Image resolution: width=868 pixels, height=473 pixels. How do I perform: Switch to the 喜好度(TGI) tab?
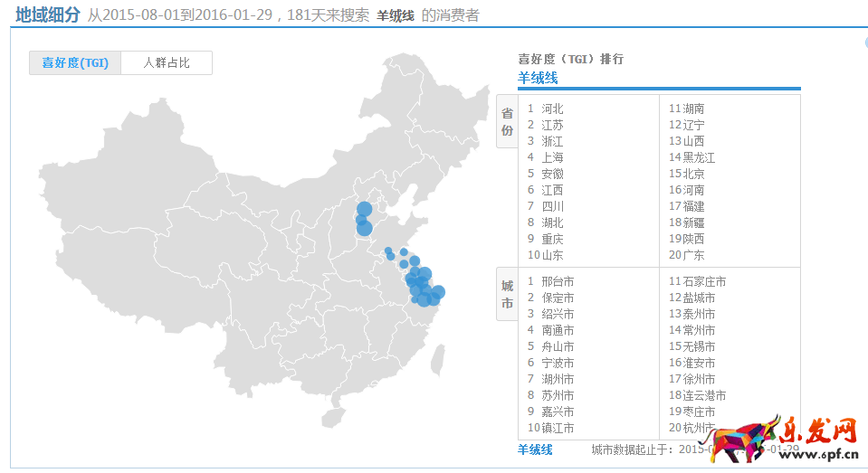[x=75, y=62]
